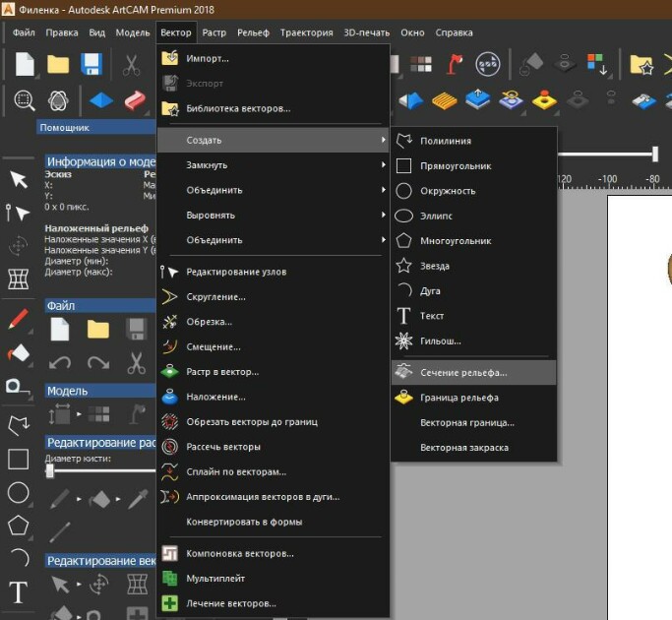The image size is (672, 620).
Task: Open the Рельеф menu
Action: (x=253, y=32)
